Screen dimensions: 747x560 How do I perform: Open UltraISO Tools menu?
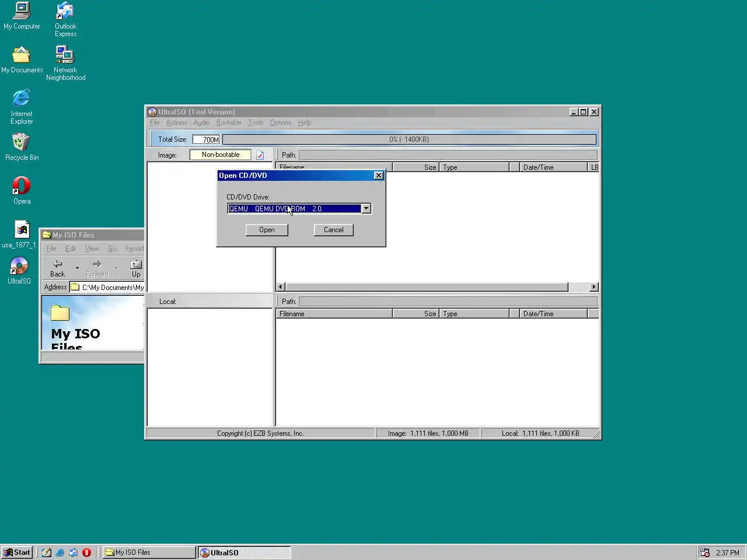[256, 123]
